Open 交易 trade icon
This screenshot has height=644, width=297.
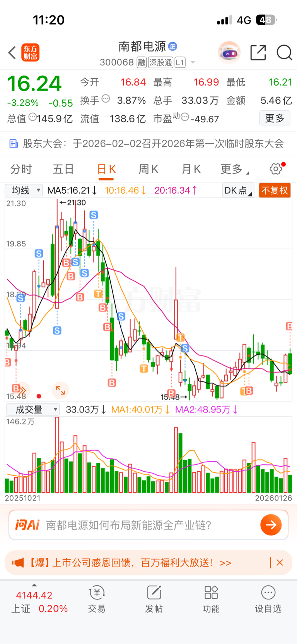click(x=97, y=599)
